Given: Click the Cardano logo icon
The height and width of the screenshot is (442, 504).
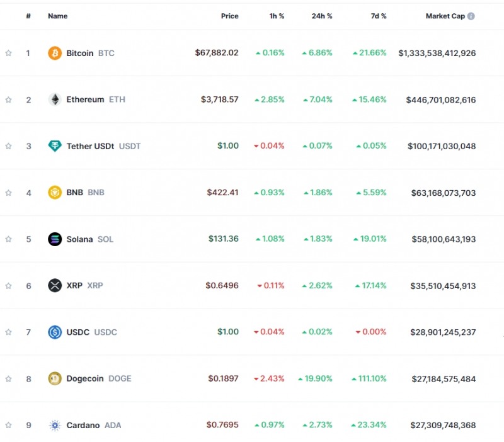Looking at the screenshot, I should click(x=55, y=425).
